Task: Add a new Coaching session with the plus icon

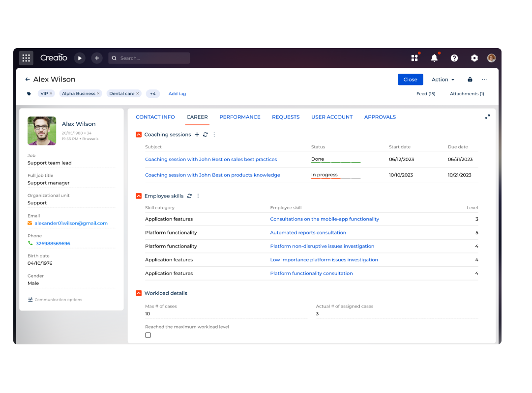Action: coord(197,134)
